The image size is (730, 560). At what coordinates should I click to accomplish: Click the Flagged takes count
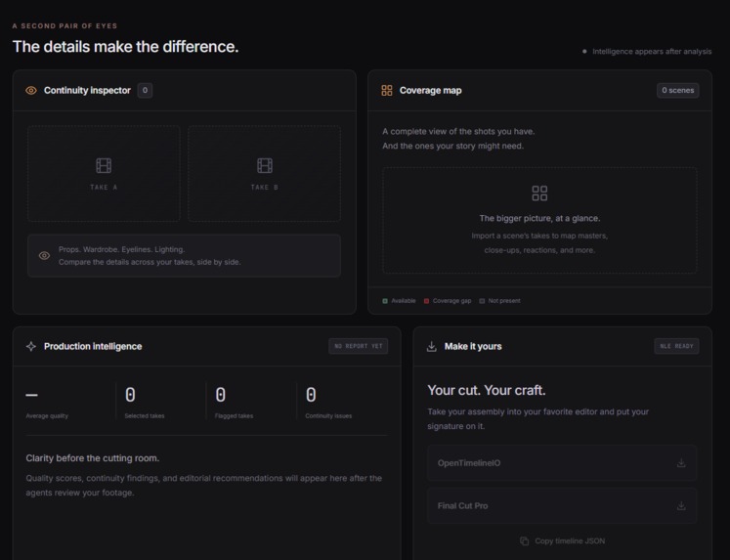click(x=221, y=395)
